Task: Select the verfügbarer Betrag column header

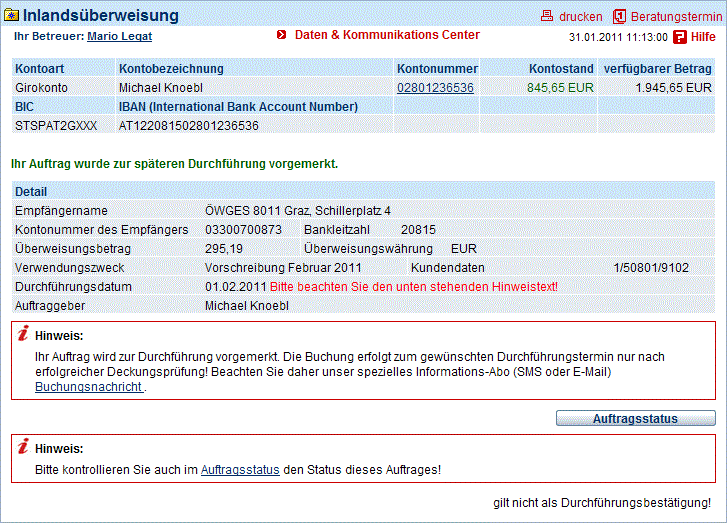Action: click(657, 69)
